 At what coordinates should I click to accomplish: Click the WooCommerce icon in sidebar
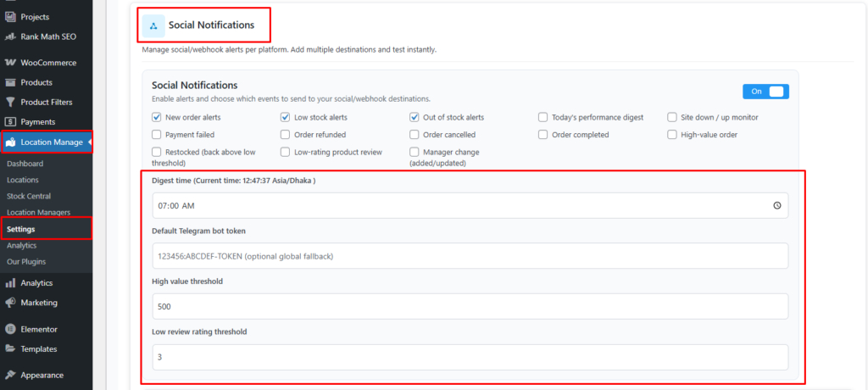pos(11,63)
